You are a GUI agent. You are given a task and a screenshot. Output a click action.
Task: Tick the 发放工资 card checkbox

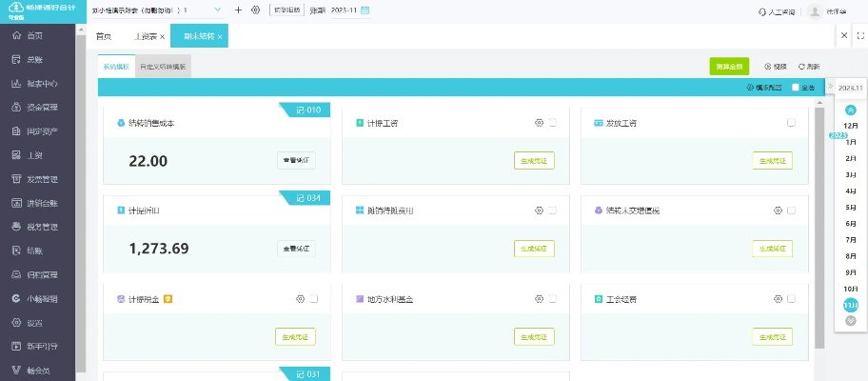point(791,123)
